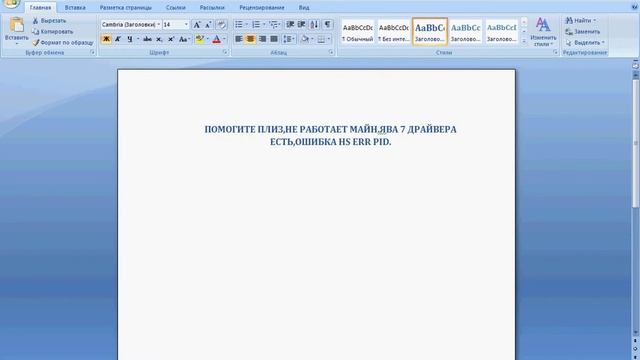Open the Буфер обмена dialog launcher
Screen dimensions: 640x360
coord(93,53)
